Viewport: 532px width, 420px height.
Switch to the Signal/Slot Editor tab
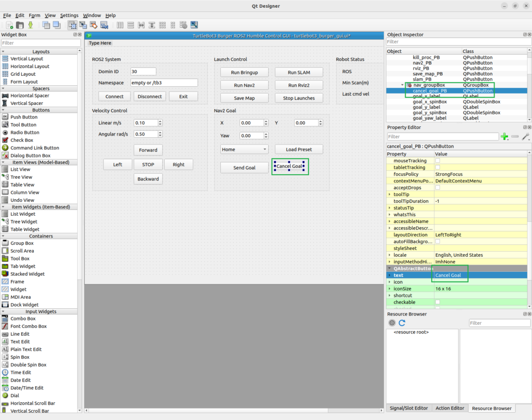(408, 408)
